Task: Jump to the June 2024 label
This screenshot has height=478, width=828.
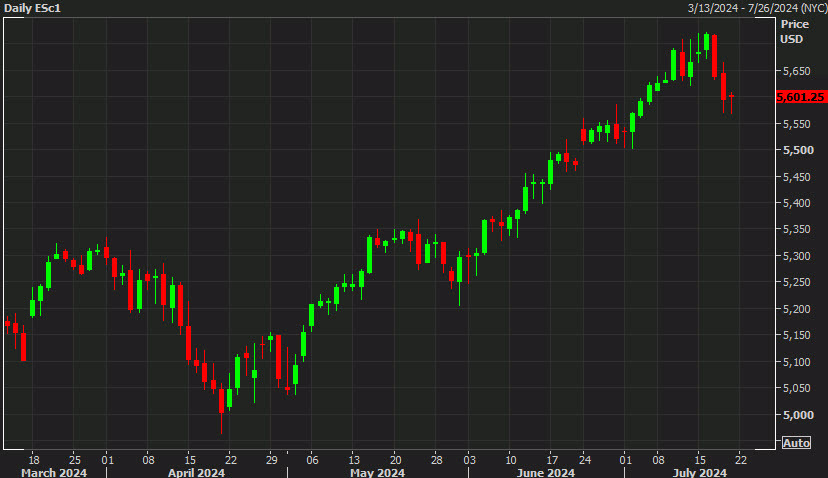Action: tap(546, 472)
